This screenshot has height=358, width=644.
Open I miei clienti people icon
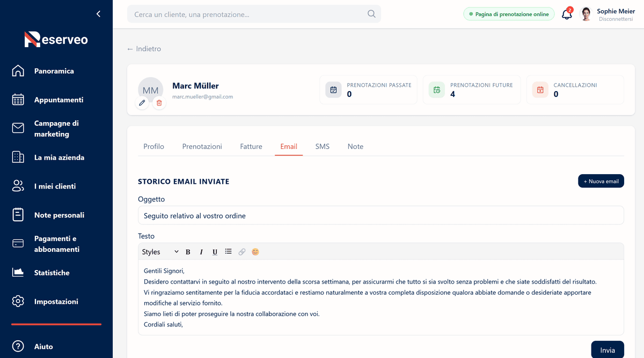[18, 187]
